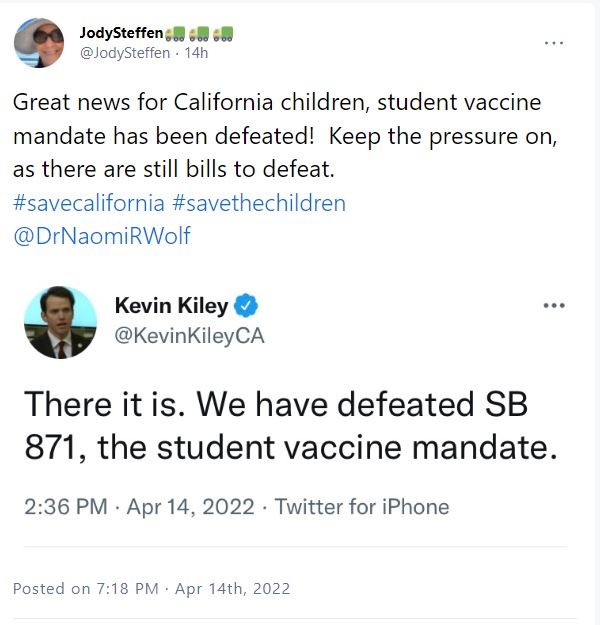
Task: Open Kevin Kiley's display name
Action: [172, 306]
